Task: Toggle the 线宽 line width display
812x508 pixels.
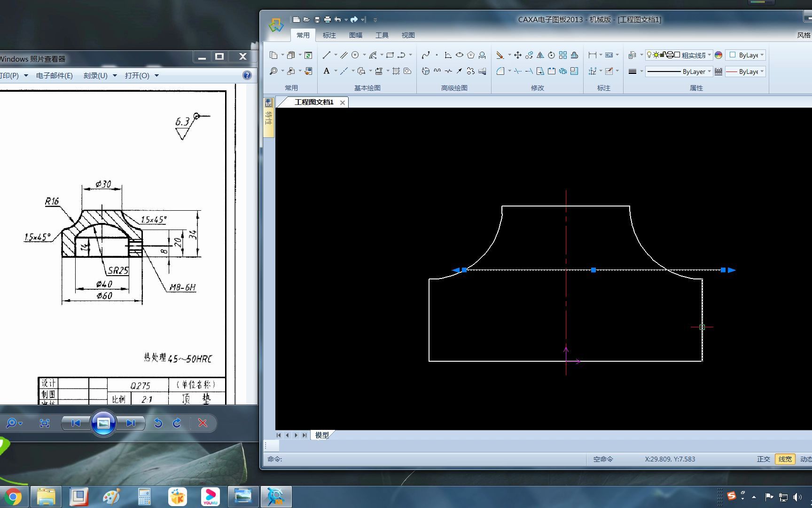Action: click(785, 459)
